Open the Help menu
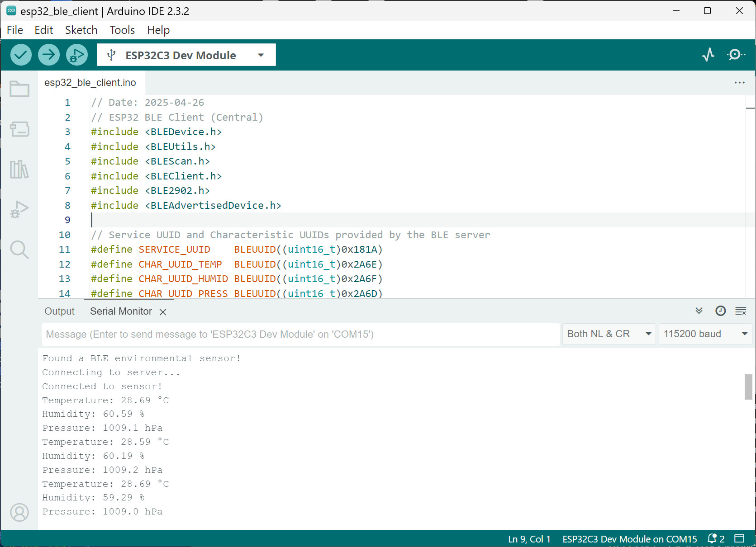 click(x=158, y=30)
